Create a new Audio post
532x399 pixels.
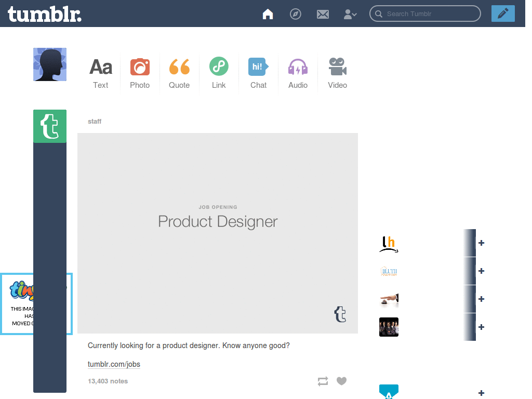(298, 73)
